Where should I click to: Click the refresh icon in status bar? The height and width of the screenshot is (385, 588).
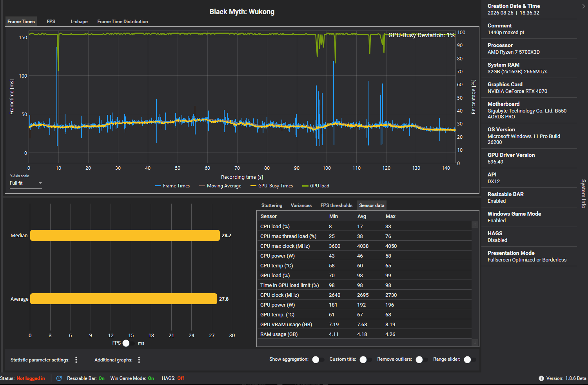pyautogui.click(x=59, y=378)
